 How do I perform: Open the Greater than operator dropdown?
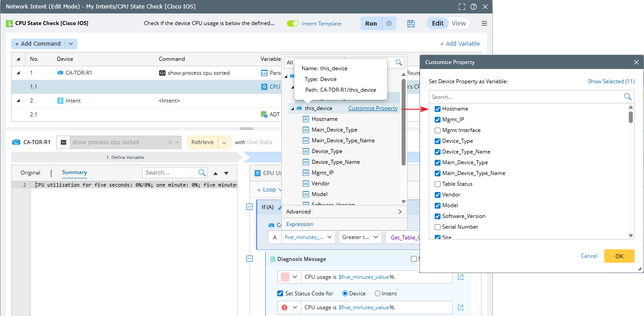pyautogui.click(x=360, y=237)
